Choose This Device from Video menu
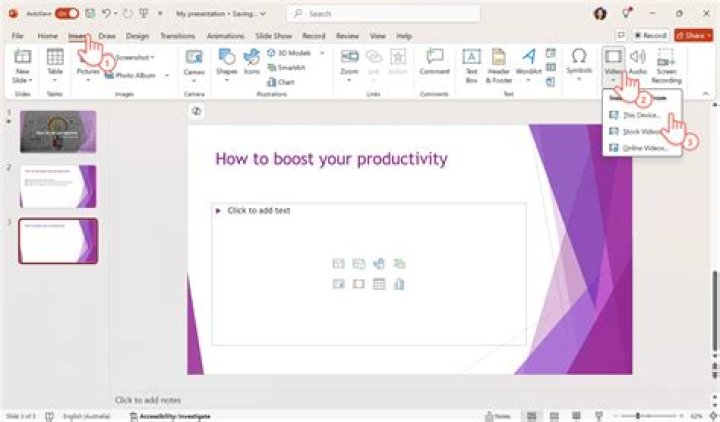The height and width of the screenshot is (422, 720). click(642, 116)
